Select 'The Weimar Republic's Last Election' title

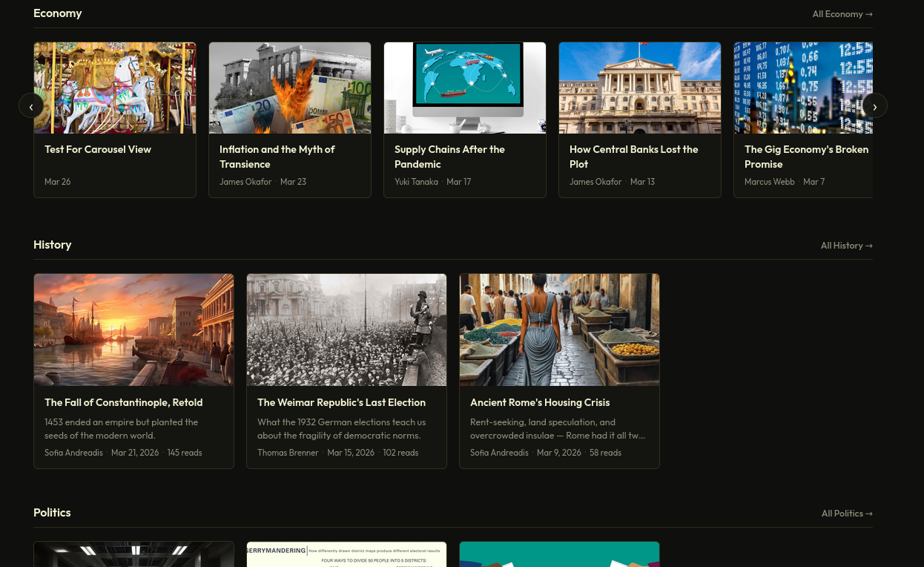(x=341, y=402)
